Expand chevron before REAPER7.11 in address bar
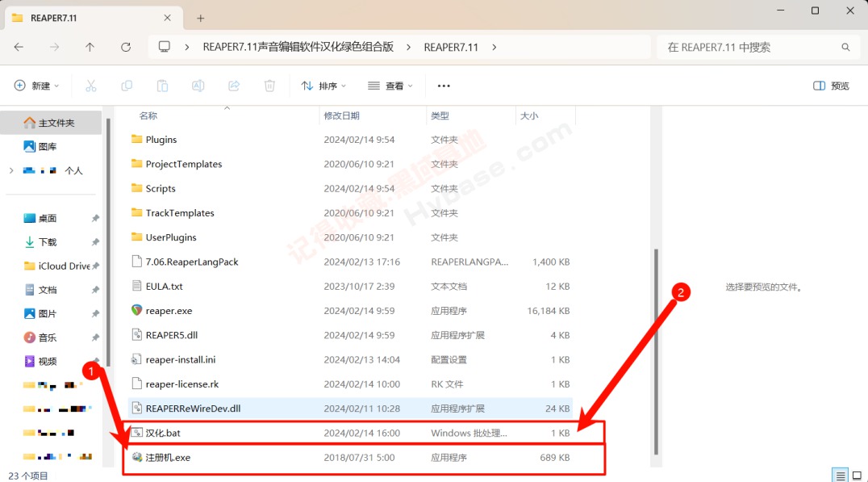This screenshot has height=482, width=868. coord(408,47)
